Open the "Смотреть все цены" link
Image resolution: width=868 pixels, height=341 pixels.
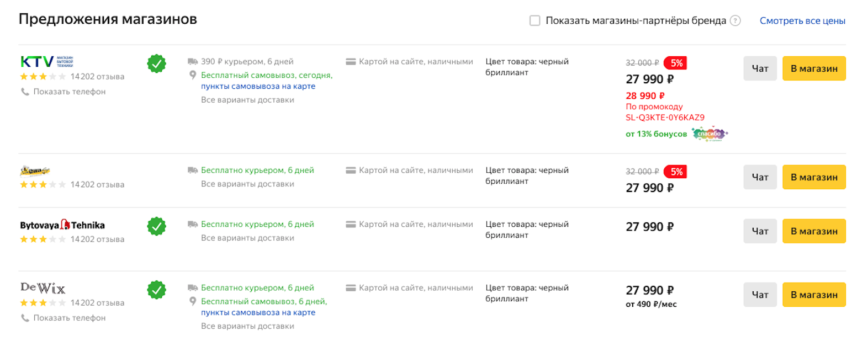[802, 20]
